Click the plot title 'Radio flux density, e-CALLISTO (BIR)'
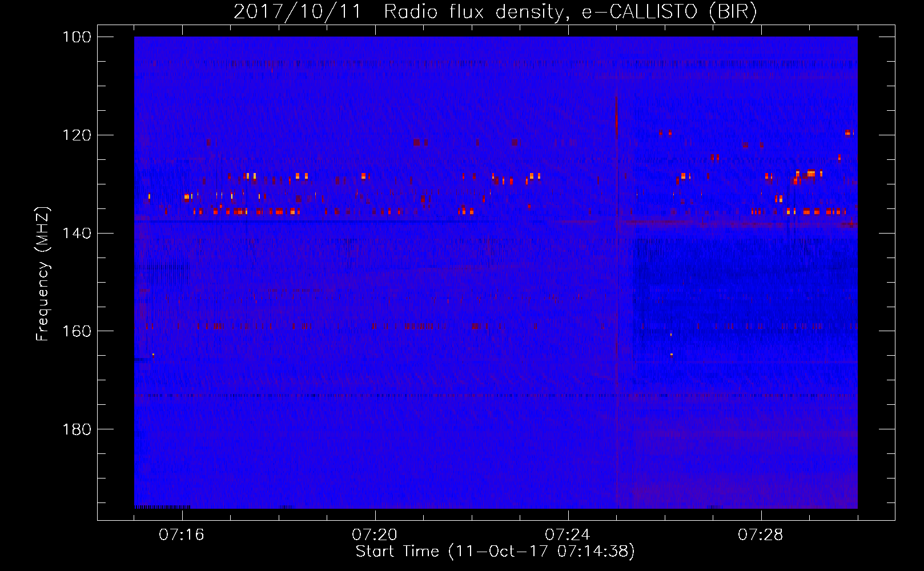Screen dimensions: 924x571 coord(570,12)
